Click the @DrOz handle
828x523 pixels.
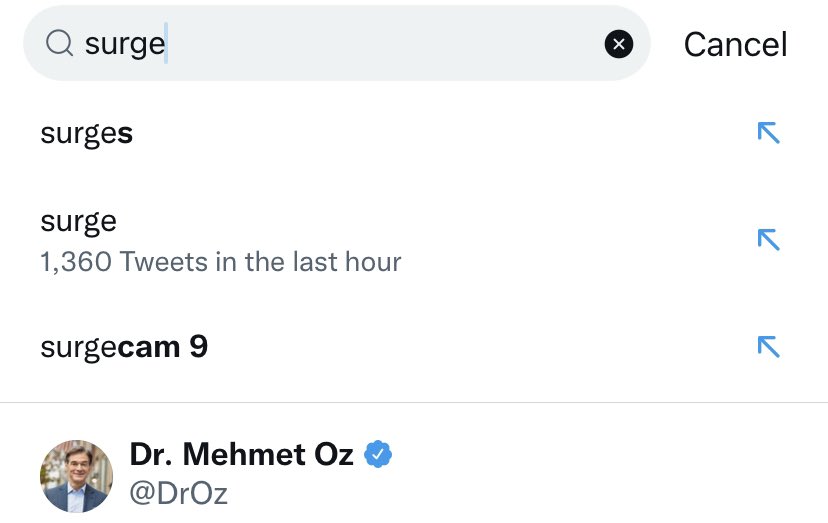pyautogui.click(x=178, y=494)
